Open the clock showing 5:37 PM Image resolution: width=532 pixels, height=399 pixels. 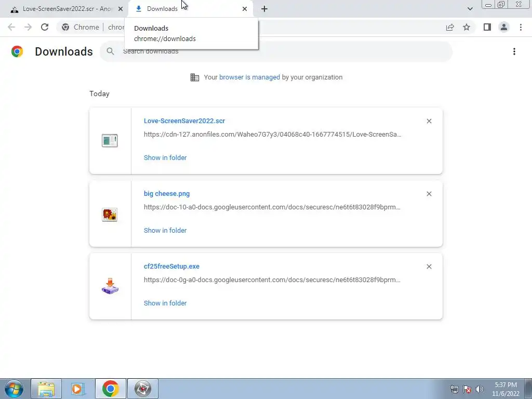coord(506,389)
